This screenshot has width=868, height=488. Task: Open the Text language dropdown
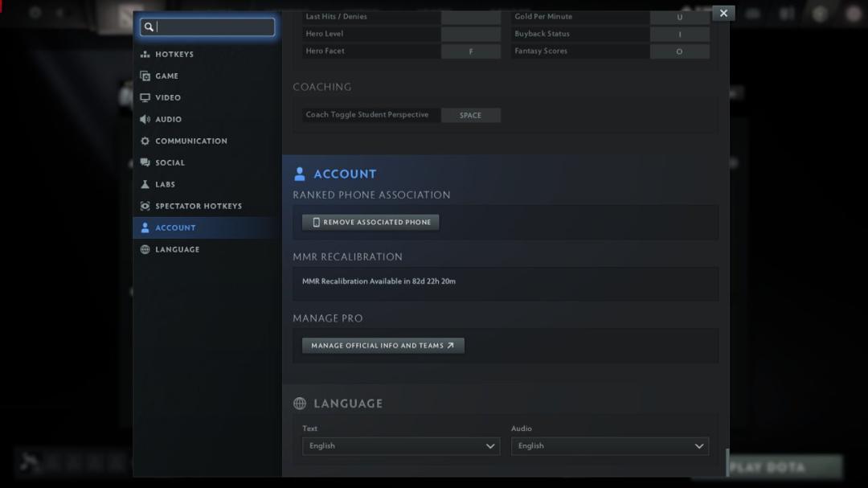(x=401, y=446)
